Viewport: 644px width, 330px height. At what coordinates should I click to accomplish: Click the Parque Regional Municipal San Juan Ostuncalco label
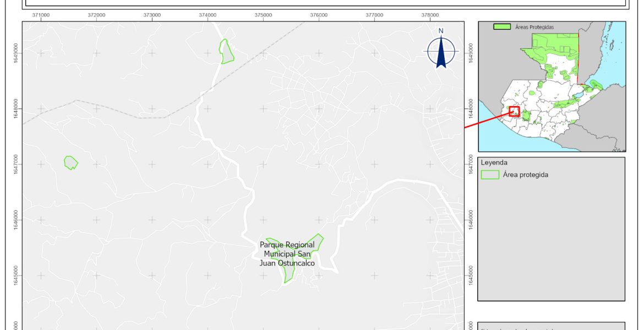pos(287,254)
